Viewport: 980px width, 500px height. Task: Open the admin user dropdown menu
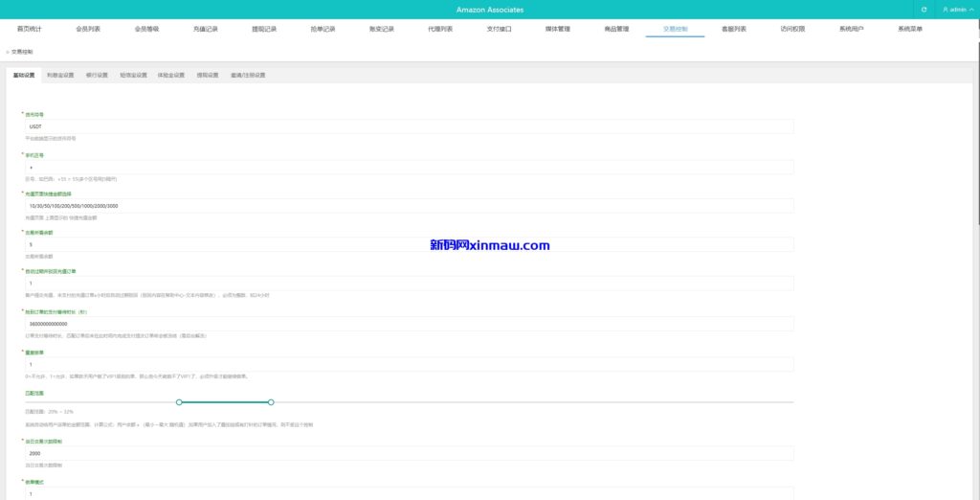[x=958, y=10]
